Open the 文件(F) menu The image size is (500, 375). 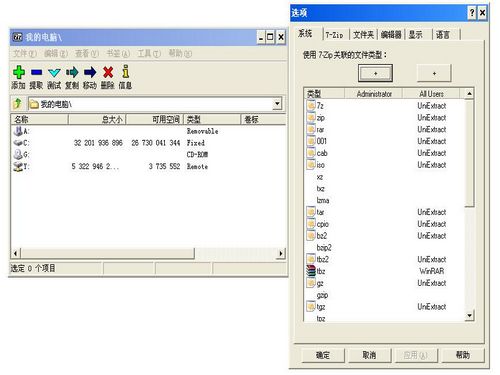coord(25,53)
